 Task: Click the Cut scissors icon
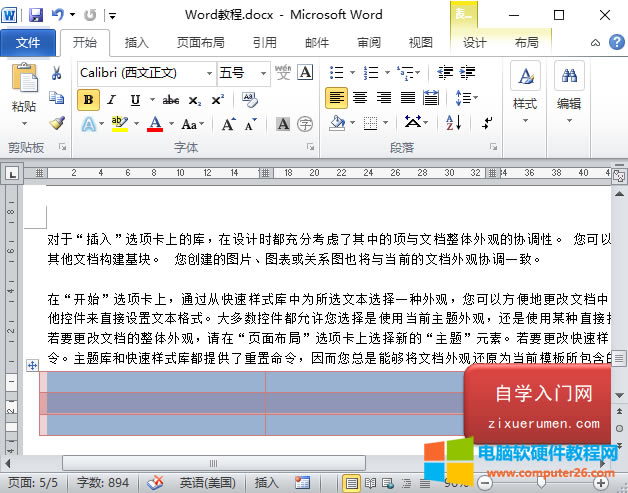(x=56, y=73)
